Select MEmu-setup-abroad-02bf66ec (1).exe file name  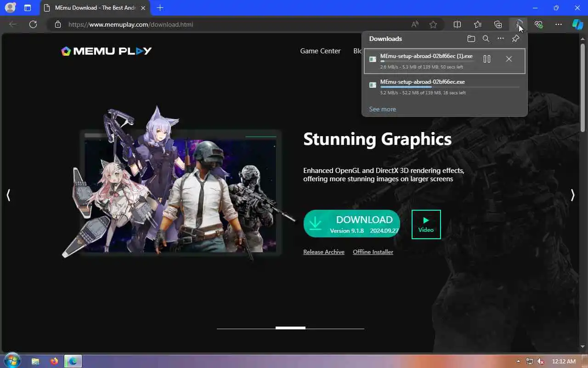tap(426, 56)
